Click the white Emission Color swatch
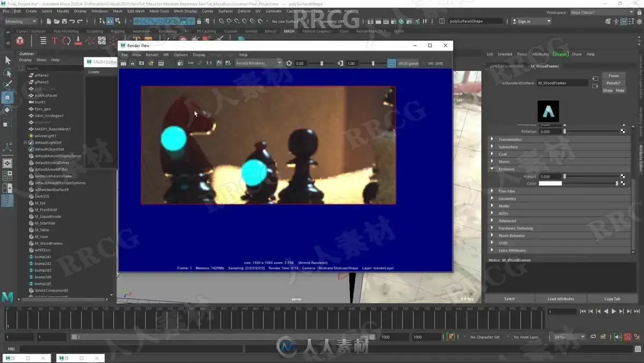This screenshot has width=644, height=363. point(550,184)
